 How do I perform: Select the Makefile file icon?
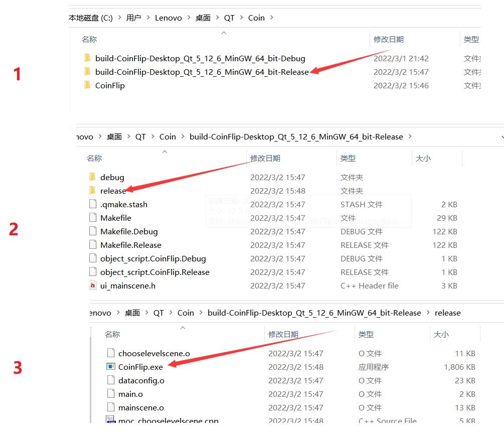[x=93, y=217]
